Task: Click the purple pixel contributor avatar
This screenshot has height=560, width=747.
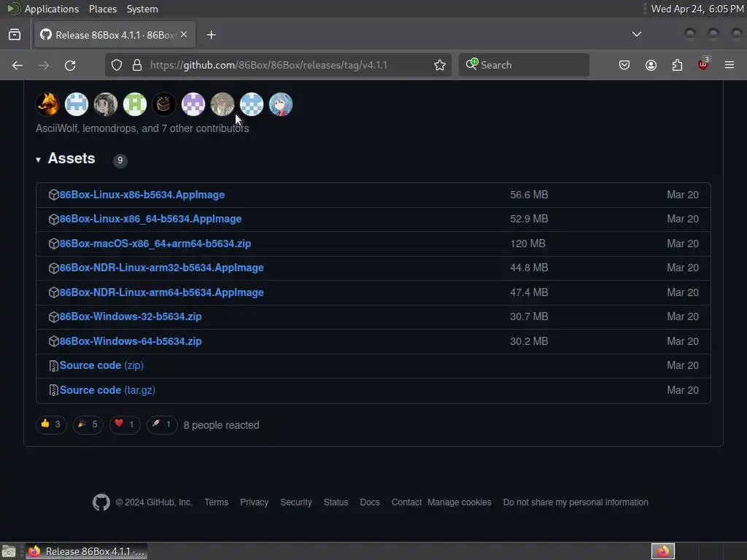Action: point(193,104)
